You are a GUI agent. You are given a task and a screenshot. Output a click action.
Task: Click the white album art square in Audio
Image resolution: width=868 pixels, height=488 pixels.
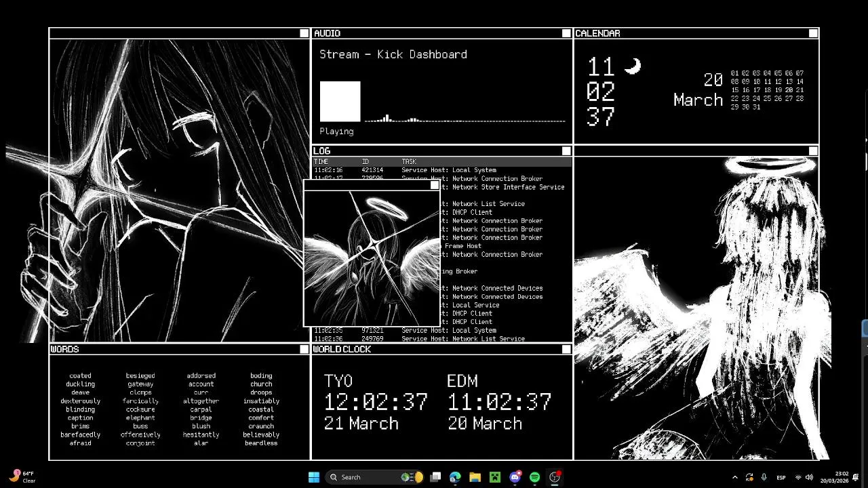click(340, 102)
